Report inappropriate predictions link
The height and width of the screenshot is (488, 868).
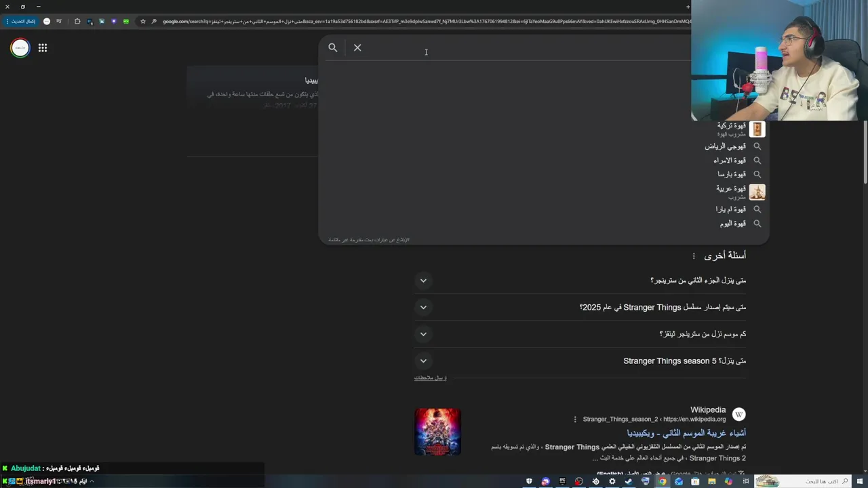pyautogui.click(x=369, y=240)
